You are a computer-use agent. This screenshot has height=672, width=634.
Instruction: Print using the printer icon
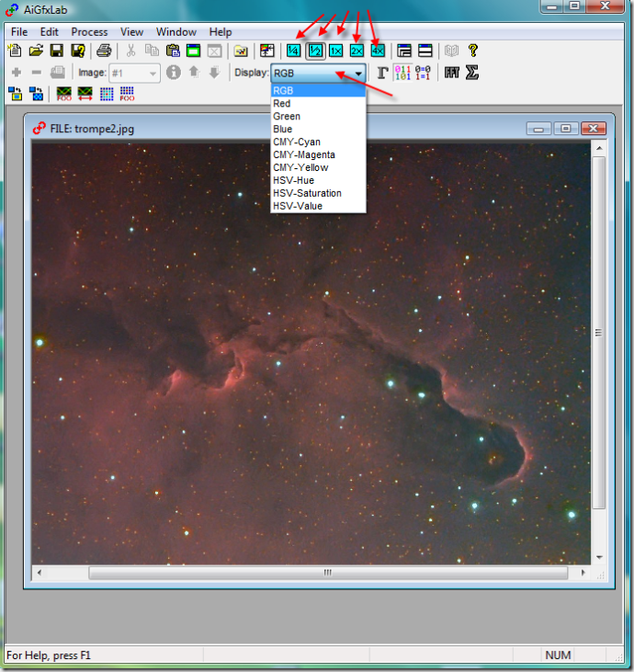point(104,51)
